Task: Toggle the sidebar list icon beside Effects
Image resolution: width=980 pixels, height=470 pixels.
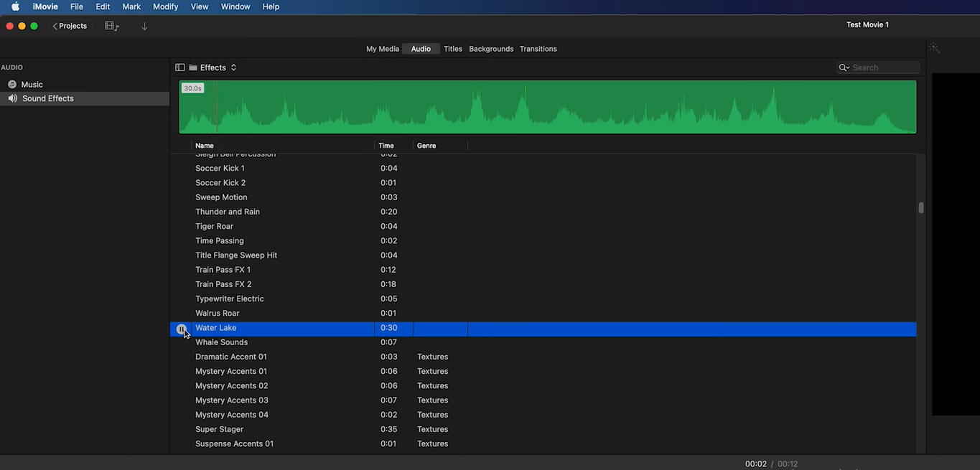Action: [179, 67]
